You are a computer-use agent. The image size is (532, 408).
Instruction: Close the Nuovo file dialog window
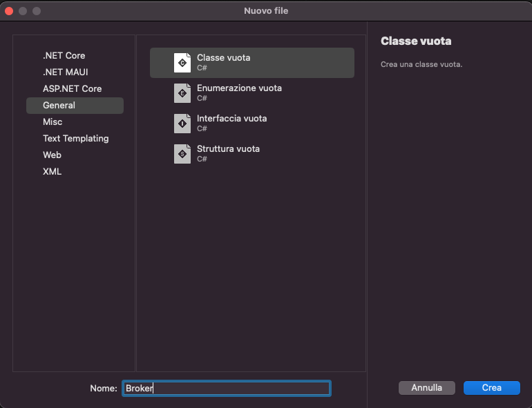[9, 11]
